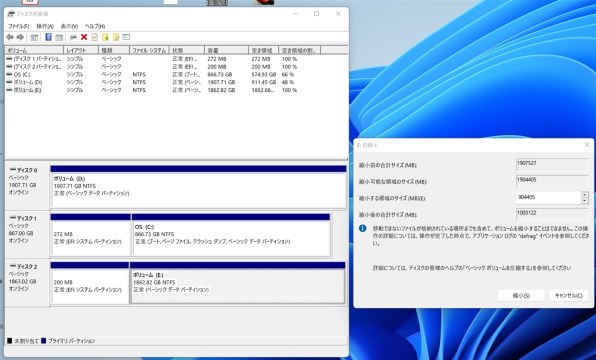Viewport: 596px width, 360px height.
Task: Click the Forward arrow in Disk Management toolbar
Action: 20,37
